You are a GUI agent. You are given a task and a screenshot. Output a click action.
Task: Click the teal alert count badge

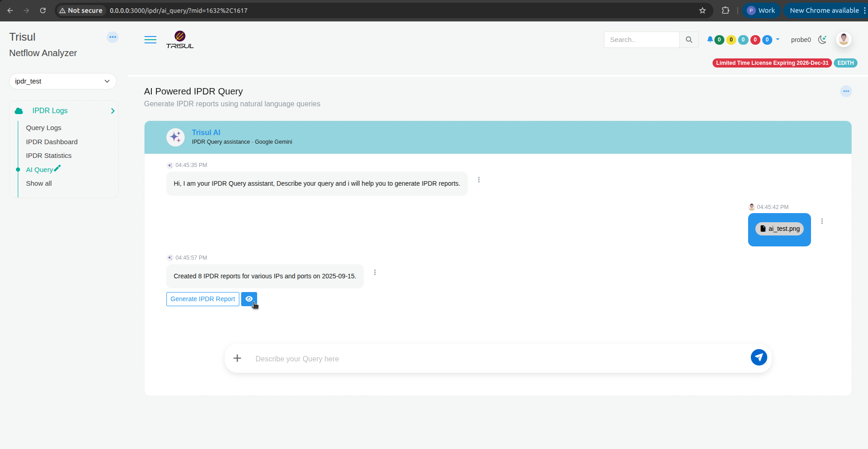click(743, 40)
